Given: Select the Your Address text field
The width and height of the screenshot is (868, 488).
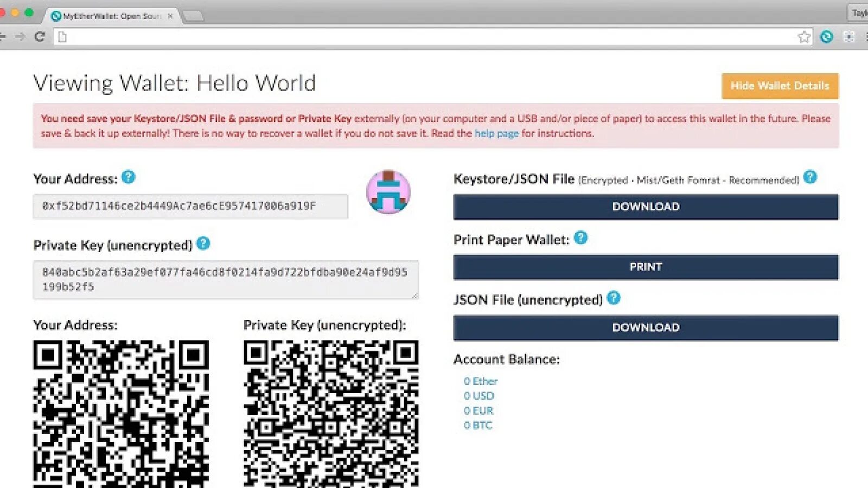Looking at the screenshot, I should [190, 206].
